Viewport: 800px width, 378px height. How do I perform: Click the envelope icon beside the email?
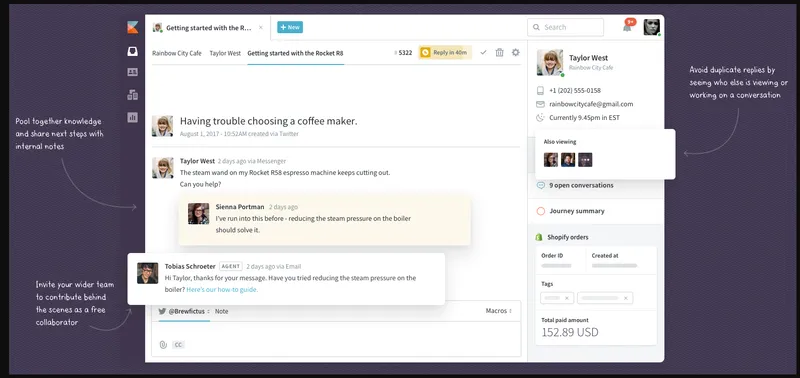pos(540,104)
